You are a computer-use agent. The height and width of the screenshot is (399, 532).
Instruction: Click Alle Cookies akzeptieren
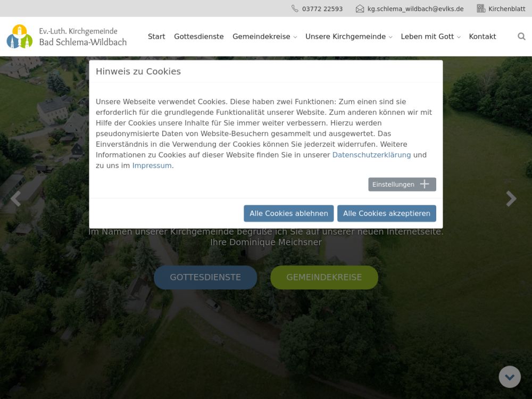(x=386, y=213)
